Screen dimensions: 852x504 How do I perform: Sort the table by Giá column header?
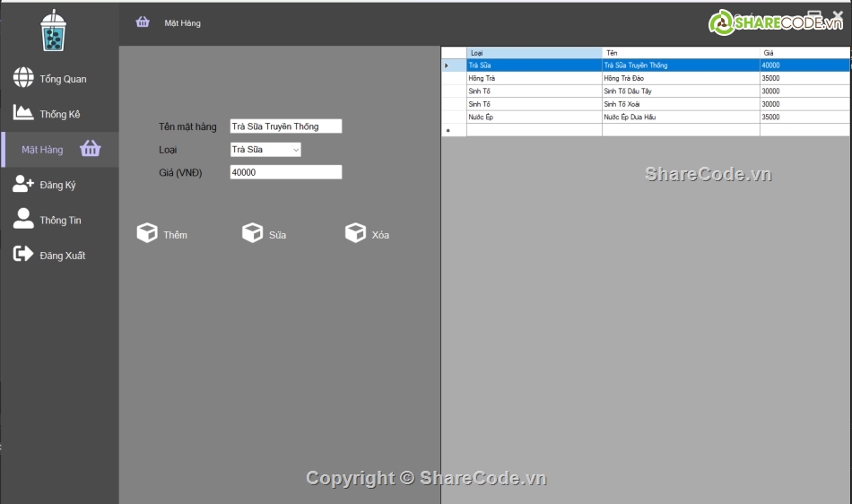(x=804, y=53)
